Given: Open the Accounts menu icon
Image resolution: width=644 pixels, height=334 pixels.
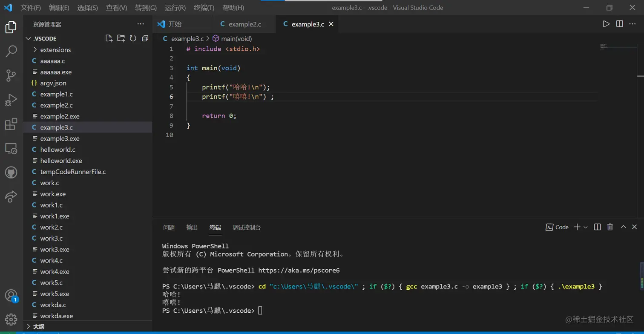Looking at the screenshot, I should point(11,296).
